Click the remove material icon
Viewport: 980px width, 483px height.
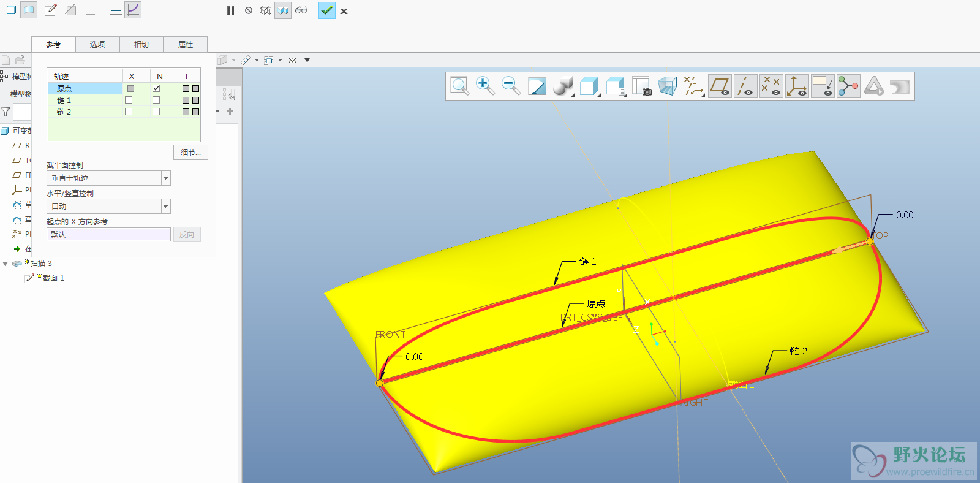(x=70, y=10)
